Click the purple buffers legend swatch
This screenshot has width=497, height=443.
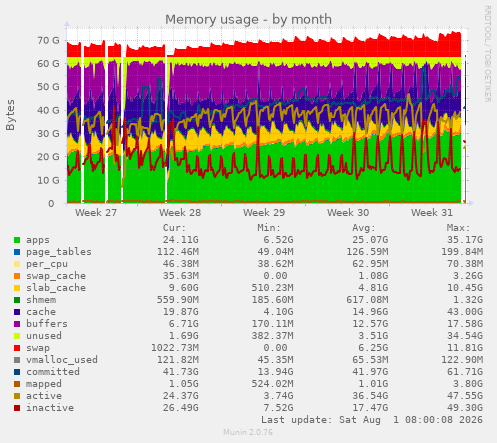click(x=17, y=324)
